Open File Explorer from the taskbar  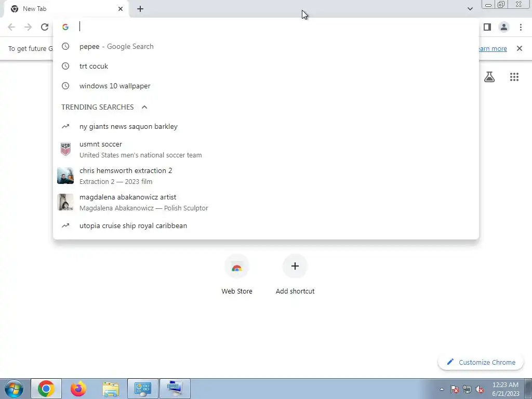click(111, 389)
